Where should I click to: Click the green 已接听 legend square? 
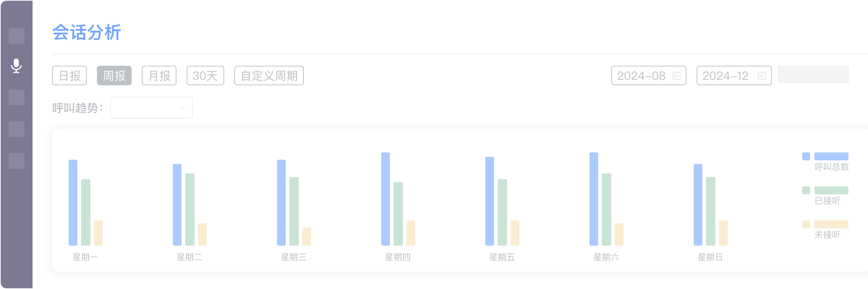[806, 190]
